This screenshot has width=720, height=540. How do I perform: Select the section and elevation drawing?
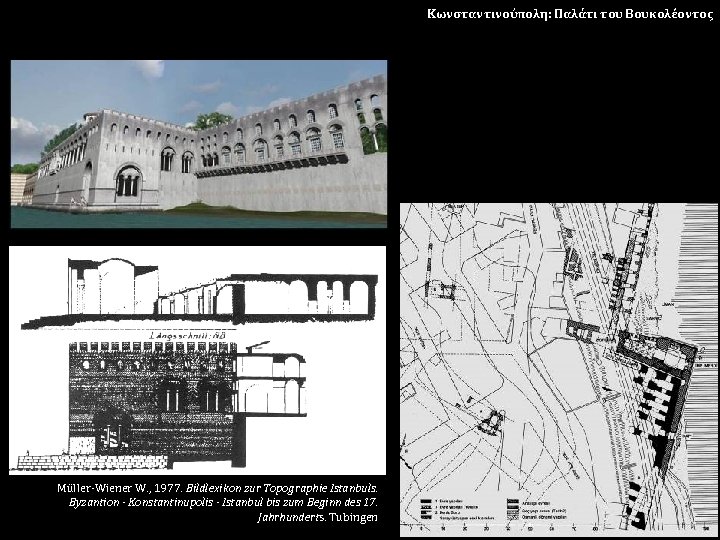pos(197,360)
